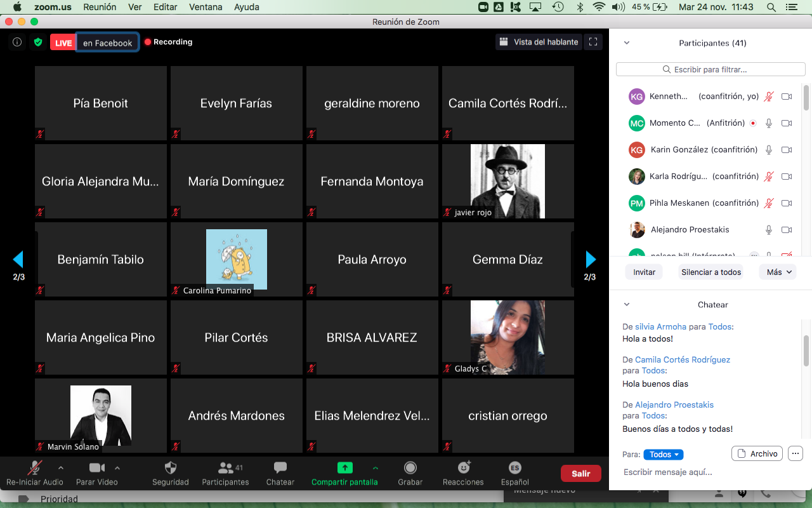Toggle microphone with Re-Iniciar Audio
Image resolution: width=812 pixels, height=508 pixels.
(34, 469)
